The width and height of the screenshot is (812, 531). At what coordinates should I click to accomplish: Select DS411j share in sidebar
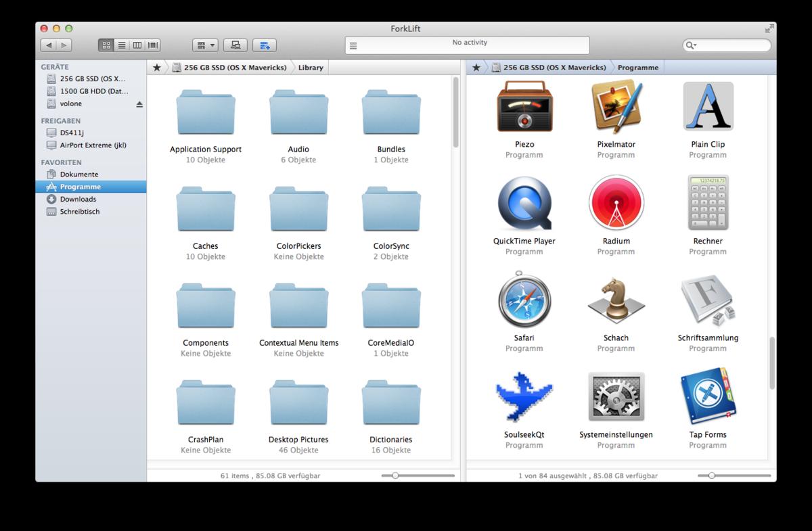pyautogui.click(x=91, y=133)
